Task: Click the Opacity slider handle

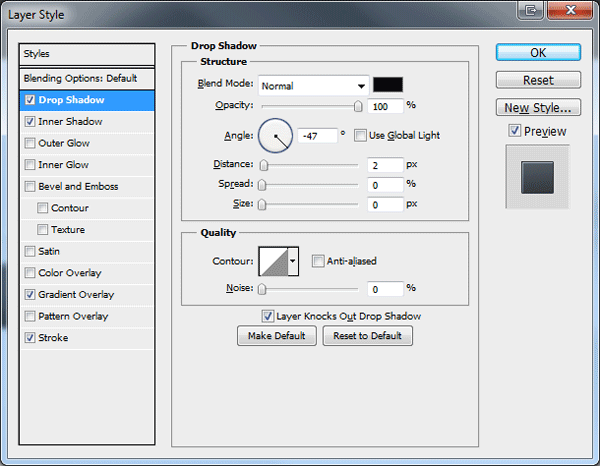Action: tap(358, 106)
